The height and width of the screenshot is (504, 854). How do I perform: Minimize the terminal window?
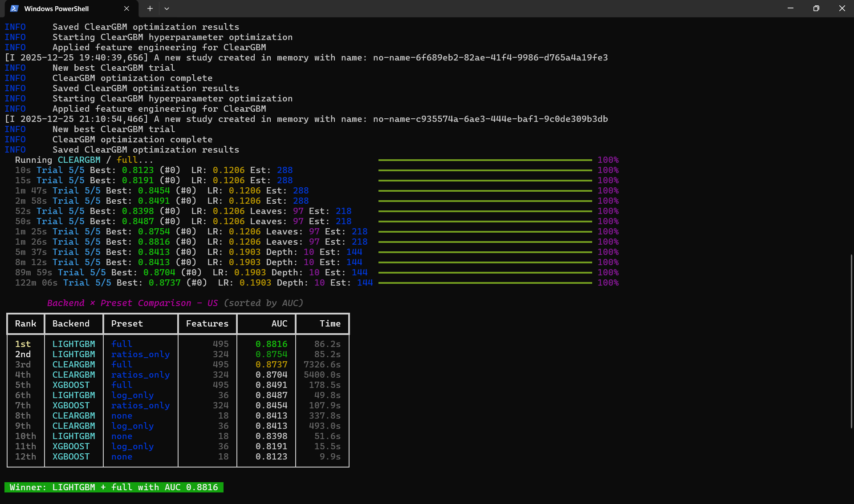pos(790,8)
